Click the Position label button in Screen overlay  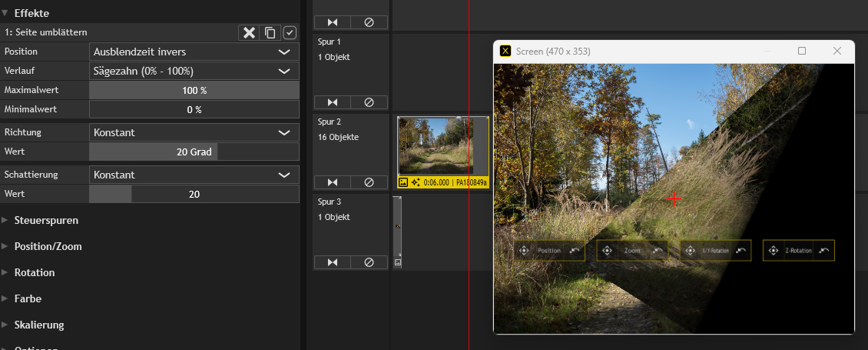point(549,251)
